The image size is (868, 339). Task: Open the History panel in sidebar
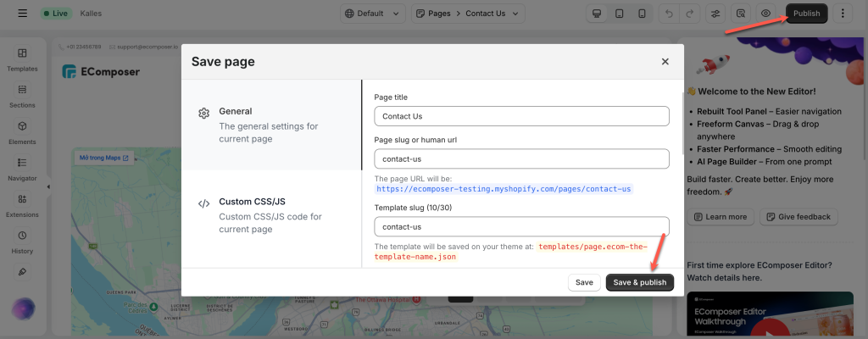click(x=22, y=242)
